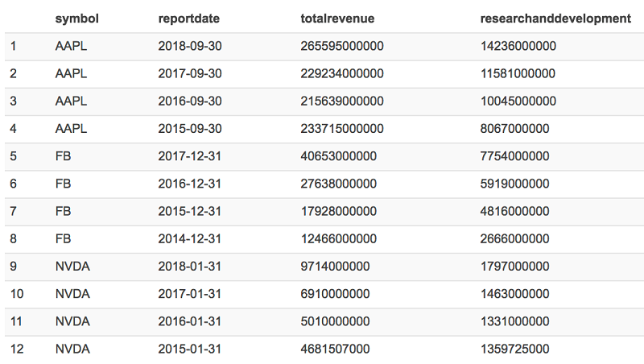Click the researchanddevelopment column header
This screenshot has width=644, height=364.
[x=555, y=19]
